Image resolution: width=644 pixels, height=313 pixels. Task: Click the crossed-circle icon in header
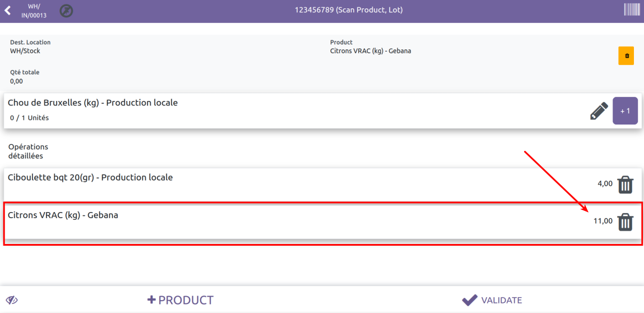tap(66, 11)
